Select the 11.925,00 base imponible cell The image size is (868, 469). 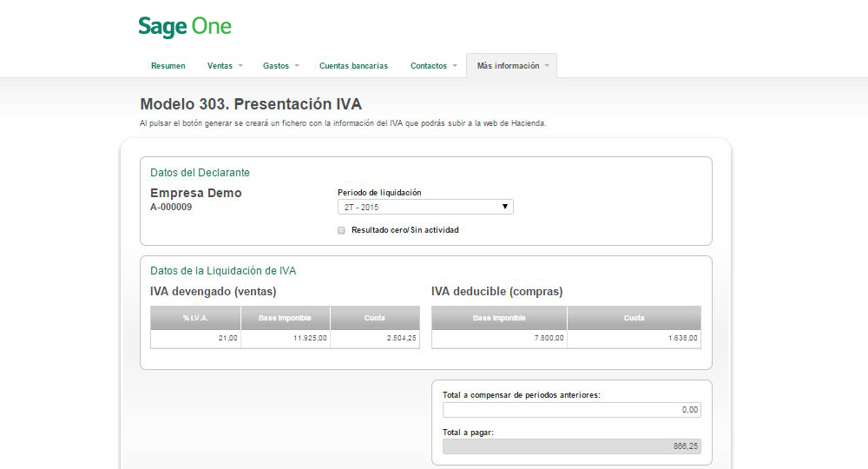coord(285,339)
